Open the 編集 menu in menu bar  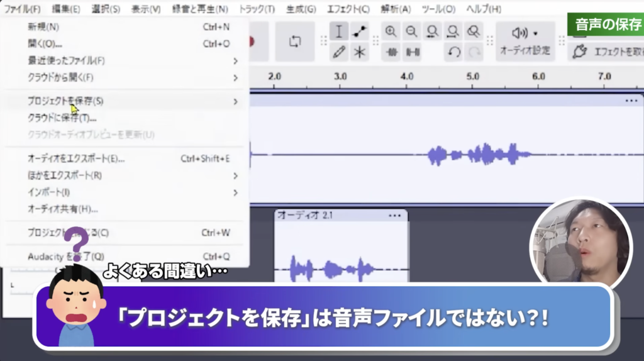coord(66,9)
